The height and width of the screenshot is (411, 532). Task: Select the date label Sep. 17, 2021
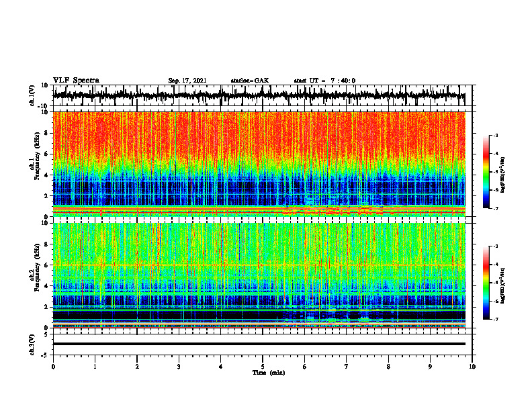[x=187, y=81]
